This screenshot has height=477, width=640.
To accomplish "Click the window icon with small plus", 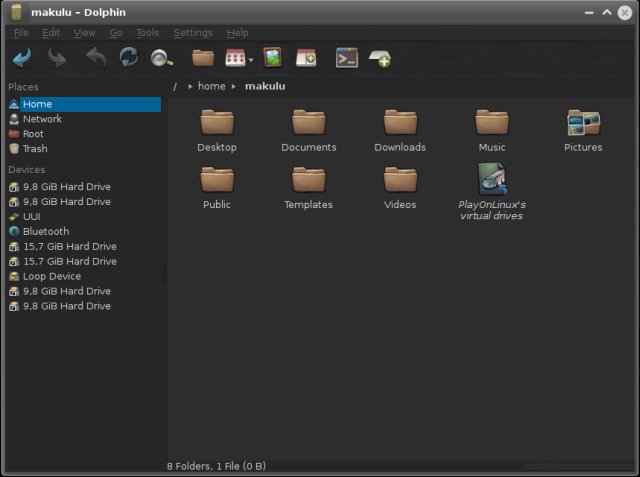I will pyautogui.click(x=306, y=58).
